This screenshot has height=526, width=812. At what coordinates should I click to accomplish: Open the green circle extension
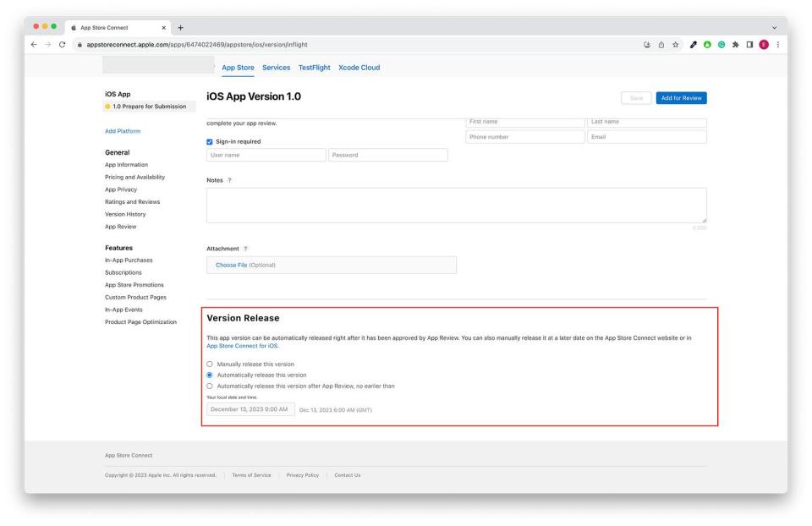[x=707, y=45]
